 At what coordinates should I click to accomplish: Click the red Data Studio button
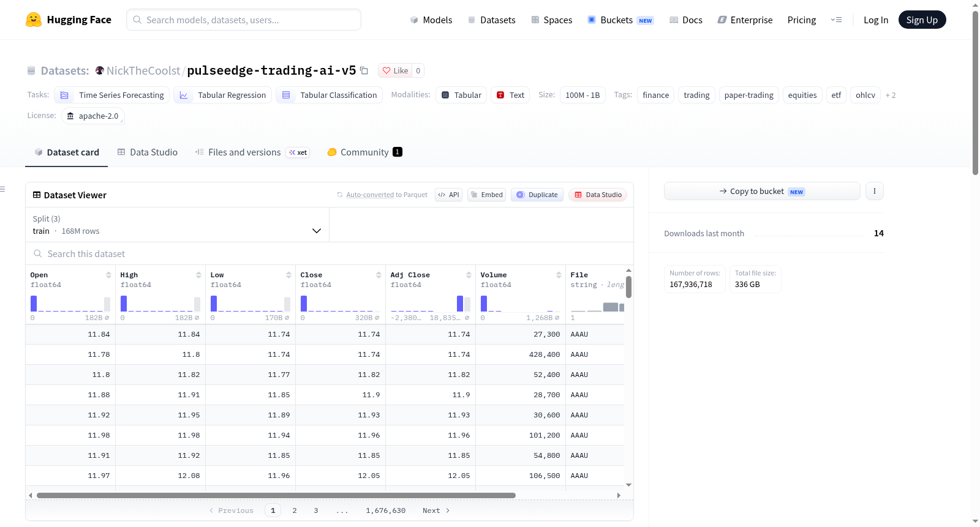pos(597,195)
